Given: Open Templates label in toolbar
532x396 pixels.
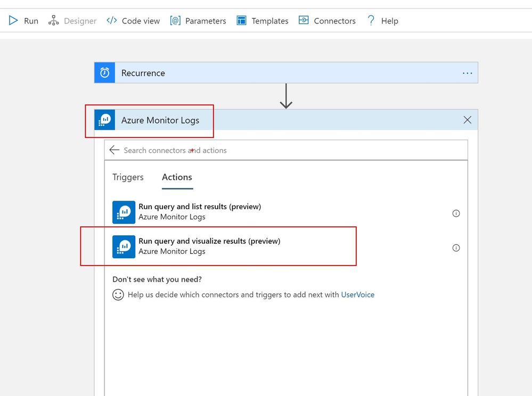Looking at the screenshot, I should 270,21.
